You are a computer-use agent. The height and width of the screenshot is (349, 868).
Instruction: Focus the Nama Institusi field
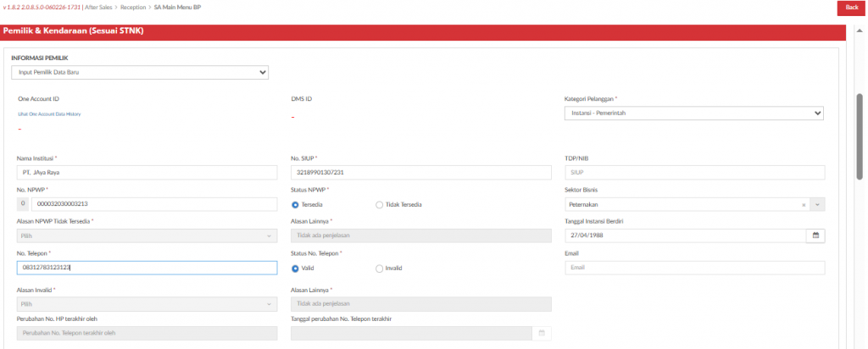(x=147, y=173)
